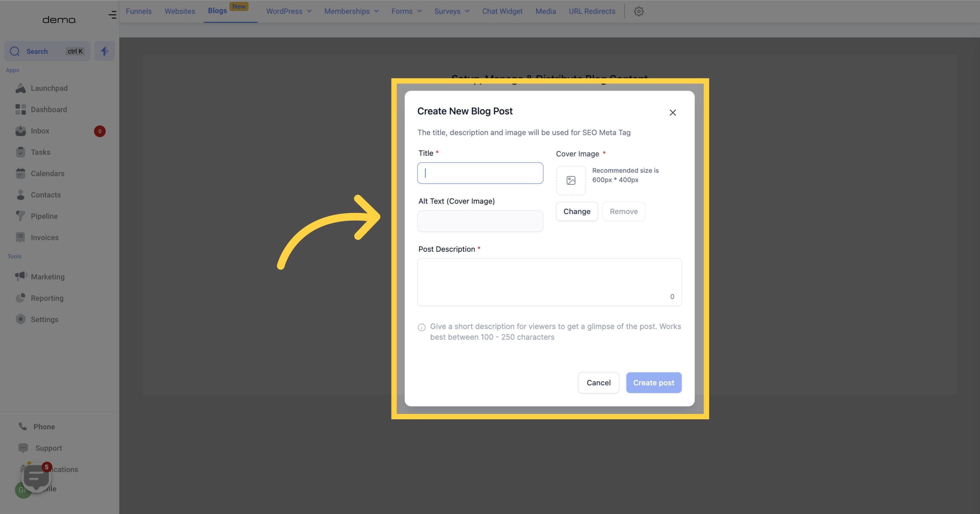
Task: Click the Title input field
Action: pyautogui.click(x=480, y=173)
